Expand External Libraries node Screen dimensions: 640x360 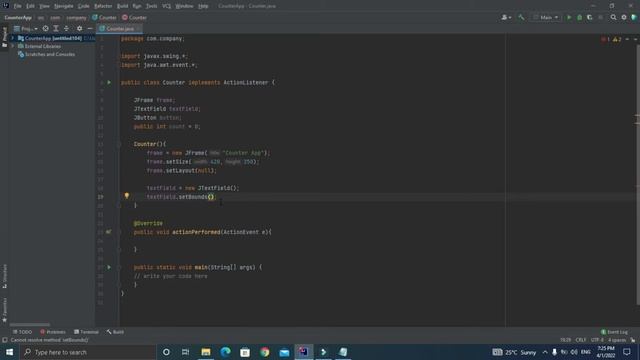(13, 46)
